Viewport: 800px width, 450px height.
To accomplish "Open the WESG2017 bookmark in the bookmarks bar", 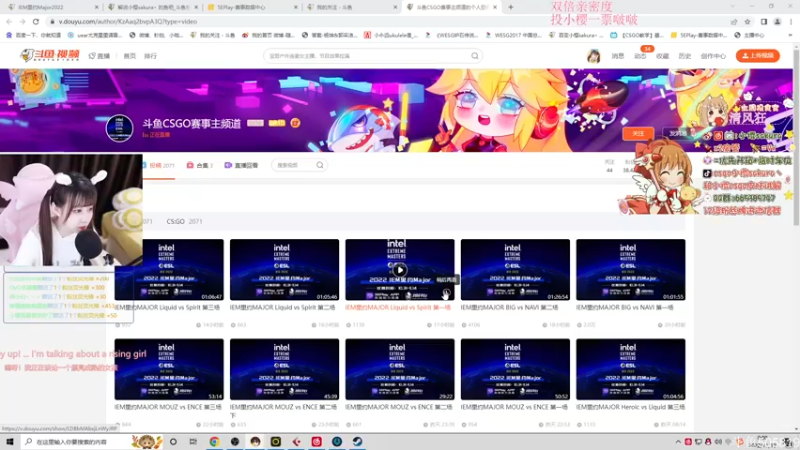I will click(515, 35).
